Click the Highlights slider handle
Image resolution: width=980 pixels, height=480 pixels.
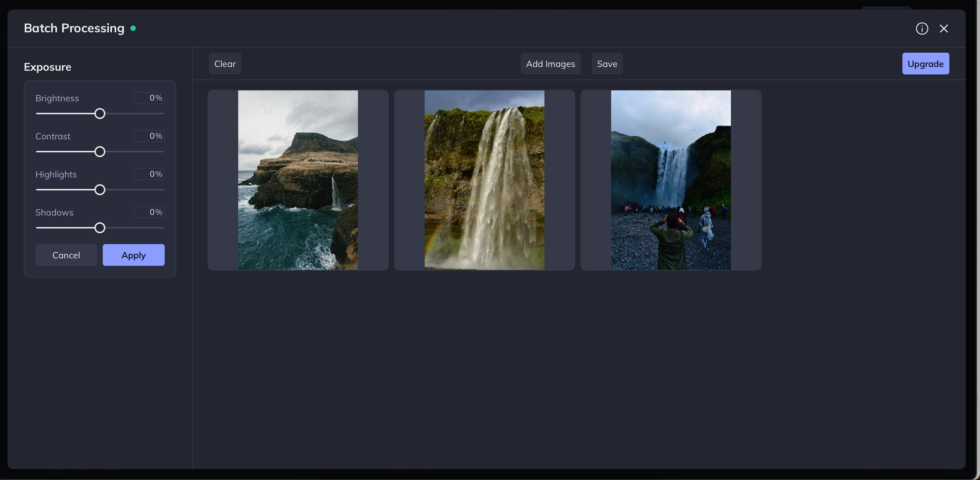point(100,190)
